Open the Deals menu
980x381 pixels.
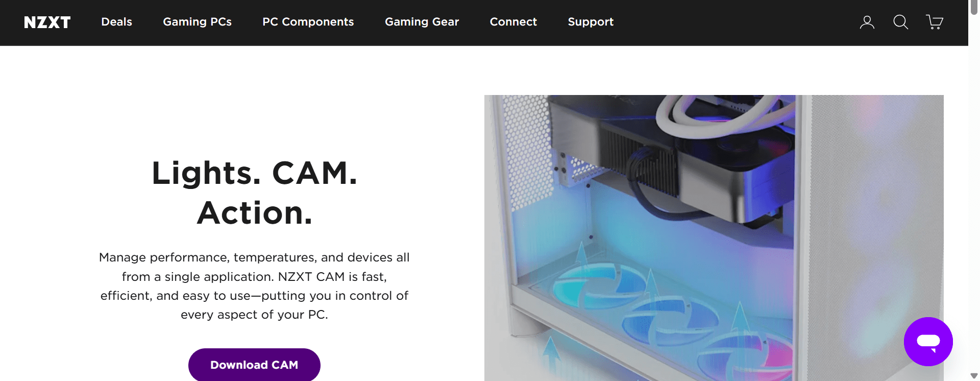[116, 22]
